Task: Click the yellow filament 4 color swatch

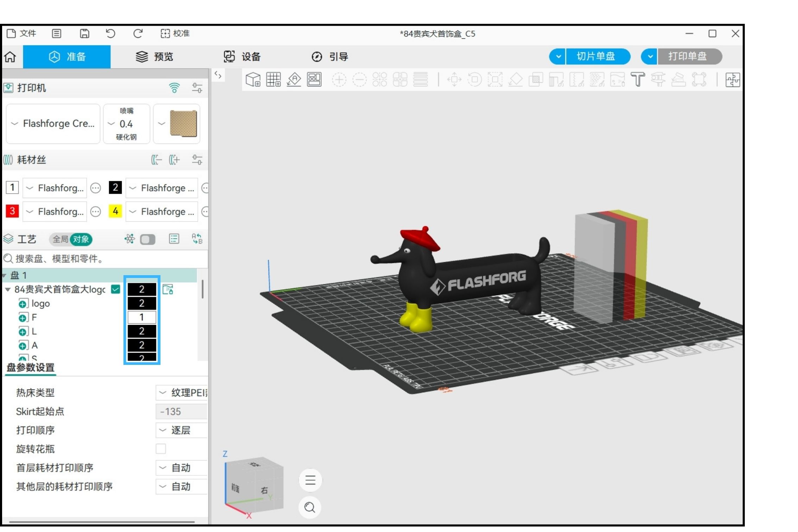Action: pyautogui.click(x=115, y=211)
